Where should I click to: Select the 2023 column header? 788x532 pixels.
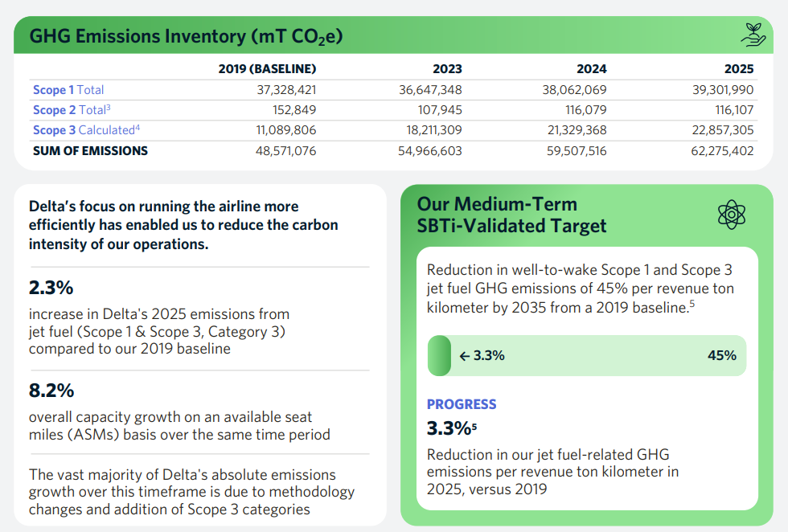(x=447, y=69)
